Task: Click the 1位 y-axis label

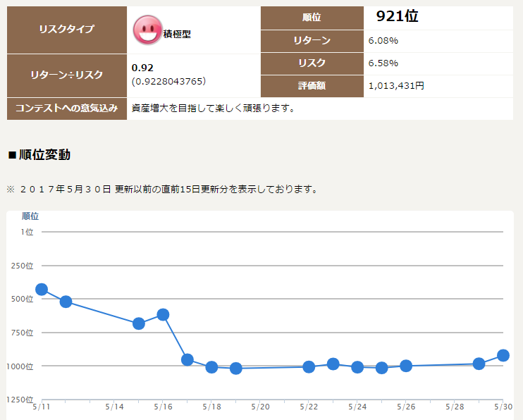Action: tap(27, 232)
